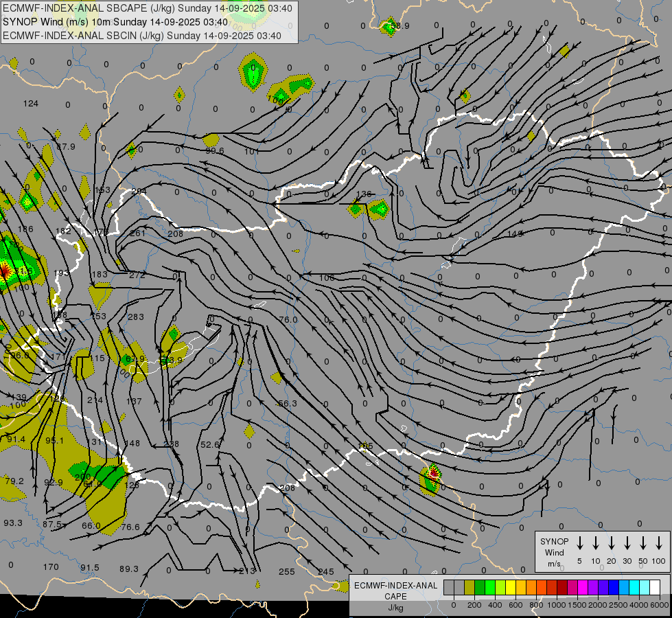Click the '1500' tick label on the colorbar
The height and width of the screenshot is (618, 672).
click(x=577, y=605)
